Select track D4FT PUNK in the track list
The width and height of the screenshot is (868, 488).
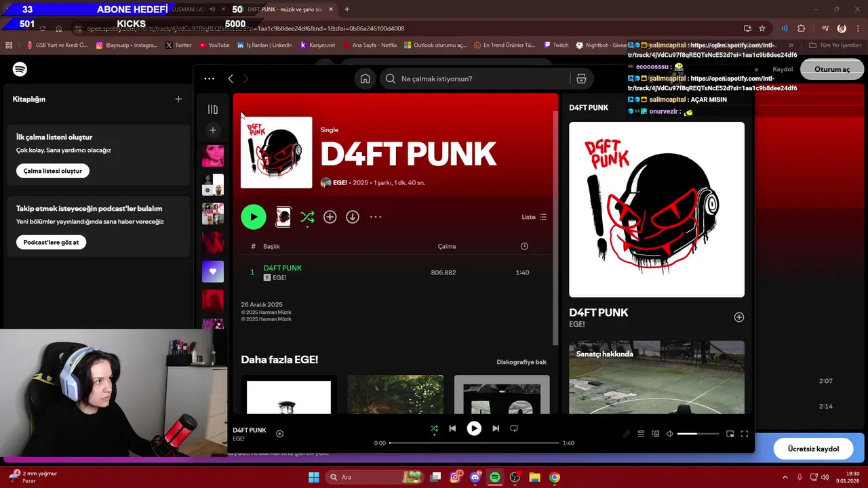282,268
